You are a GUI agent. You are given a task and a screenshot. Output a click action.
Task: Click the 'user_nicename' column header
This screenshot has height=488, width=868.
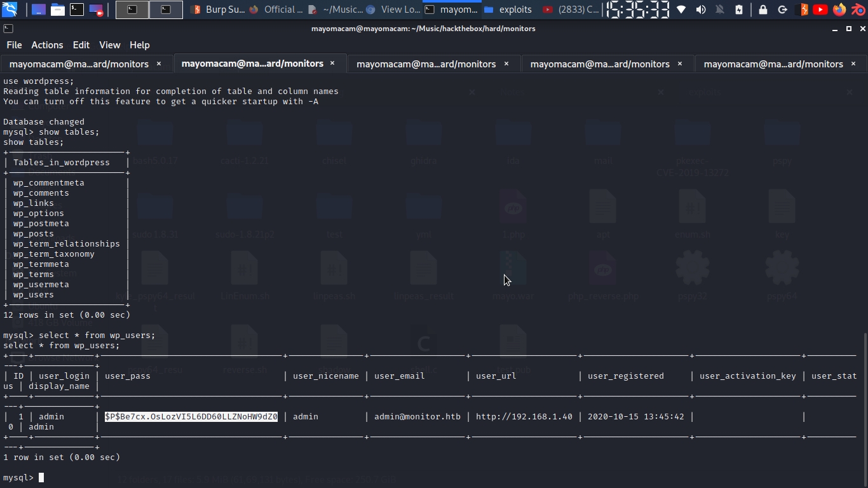pyautogui.click(x=326, y=376)
